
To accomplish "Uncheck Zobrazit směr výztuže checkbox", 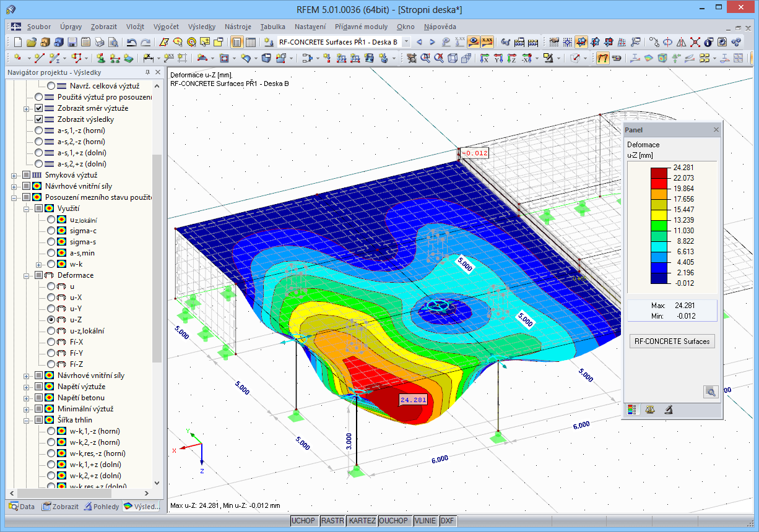I will pyautogui.click(x=38, y=108).
